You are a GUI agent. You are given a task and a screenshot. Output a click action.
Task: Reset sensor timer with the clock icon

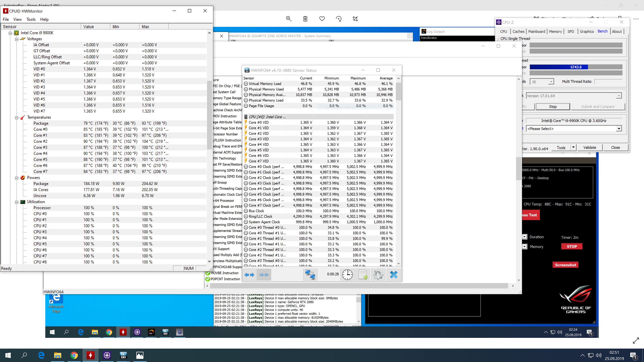[x=347, y=275]
